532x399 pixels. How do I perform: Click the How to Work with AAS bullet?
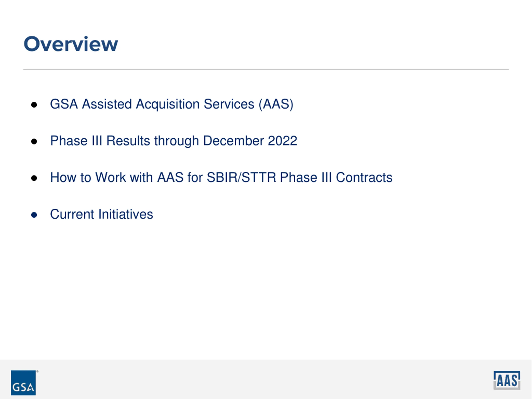point(221,177)
